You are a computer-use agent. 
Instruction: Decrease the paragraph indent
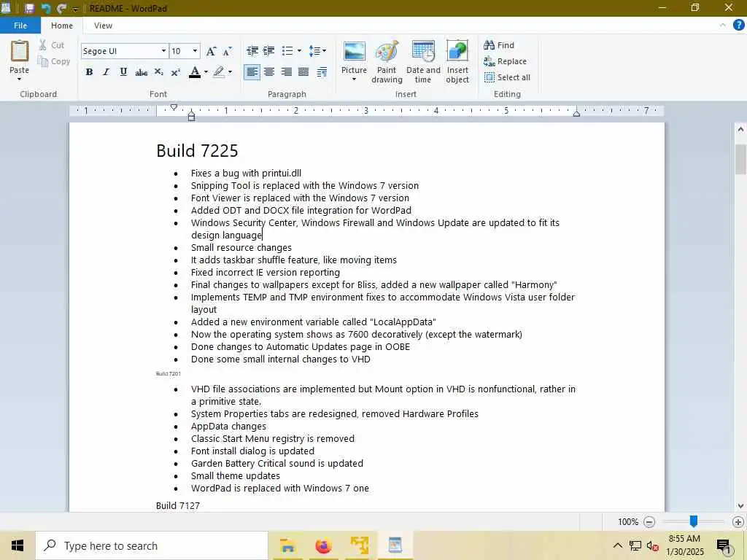pos(252,50)
